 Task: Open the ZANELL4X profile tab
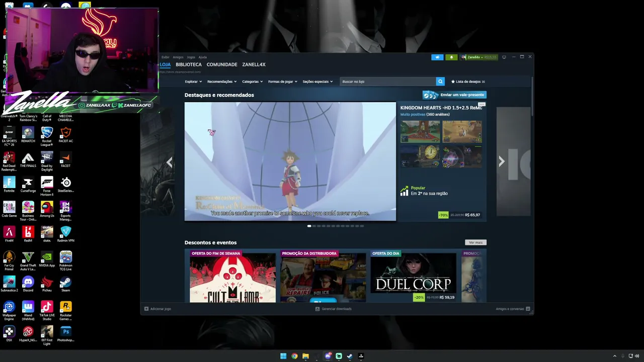tap(254, 64)
